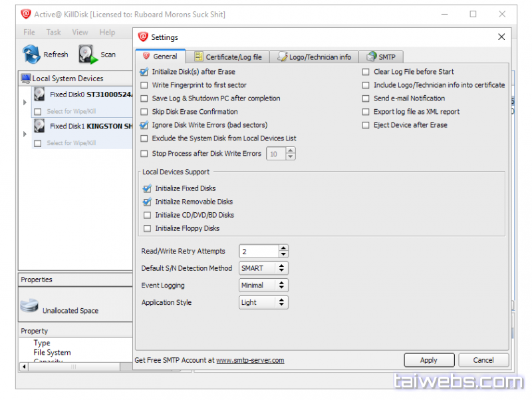Open the Application Style dropdown
The width and height of the screenshot is (532, 400).
coord(263,302)
